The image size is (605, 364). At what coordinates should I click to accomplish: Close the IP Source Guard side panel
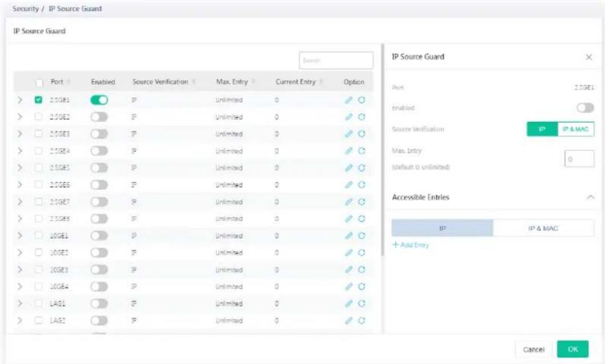[x=589, y=57]
